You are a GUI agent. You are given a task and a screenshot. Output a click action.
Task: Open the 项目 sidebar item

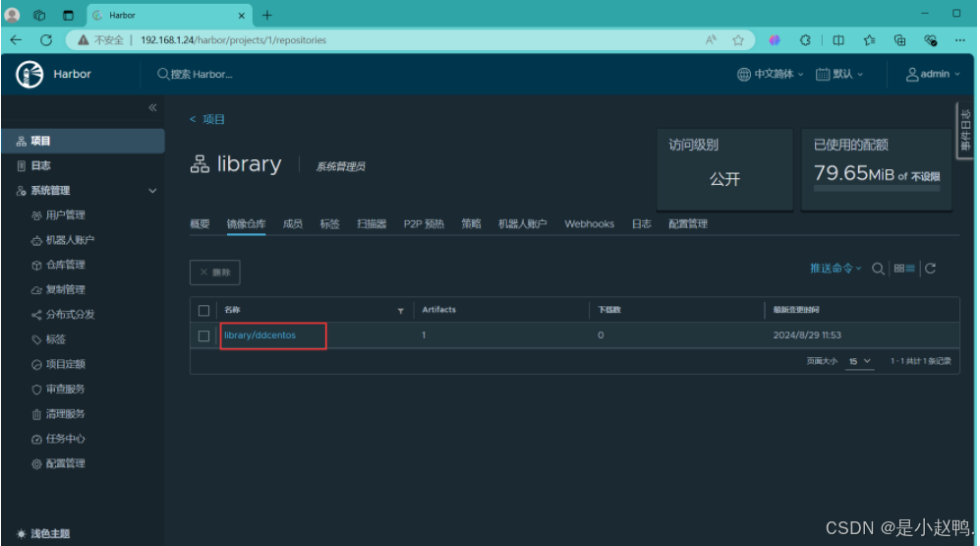[83, 142]
